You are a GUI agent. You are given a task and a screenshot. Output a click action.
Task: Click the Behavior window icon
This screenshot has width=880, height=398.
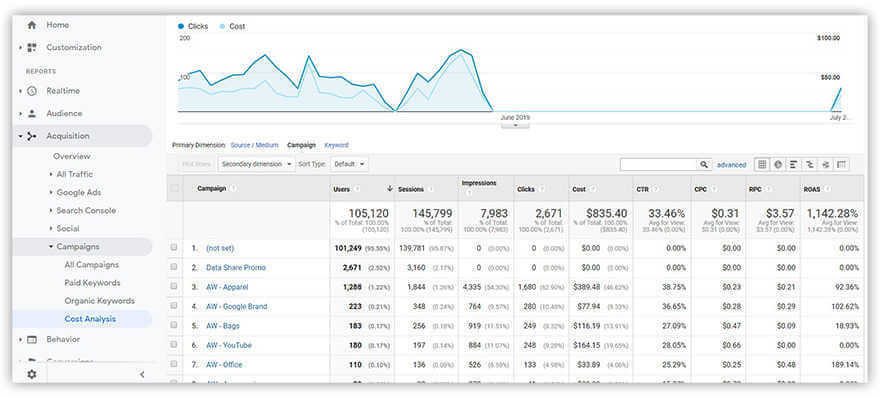32,340
